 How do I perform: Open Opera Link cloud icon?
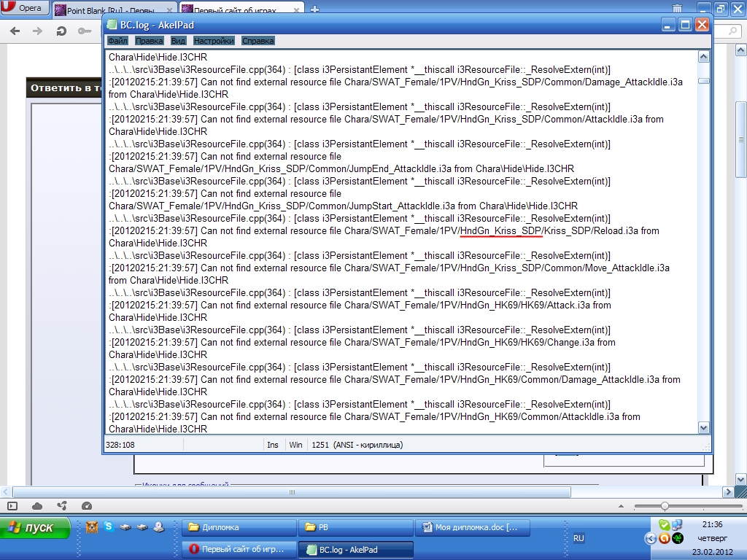pyautogui.click(x=37, y=506)
